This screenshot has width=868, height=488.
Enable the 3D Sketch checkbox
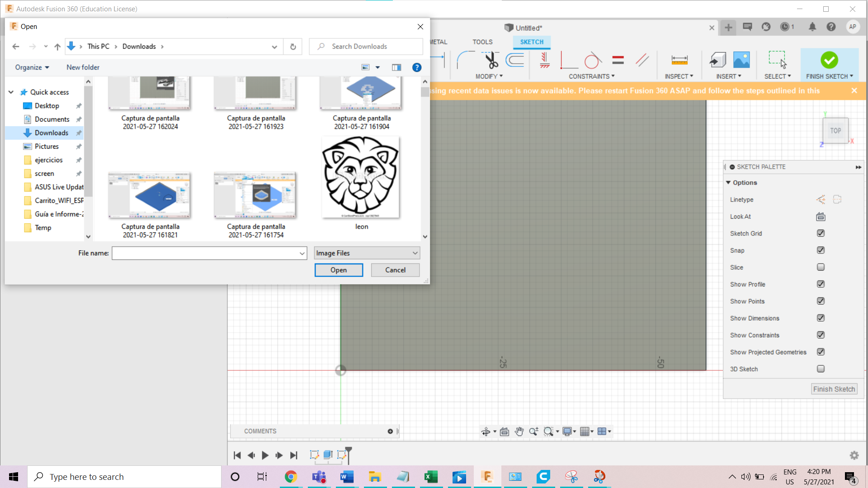pyautogui.click(x=821, y=369)
